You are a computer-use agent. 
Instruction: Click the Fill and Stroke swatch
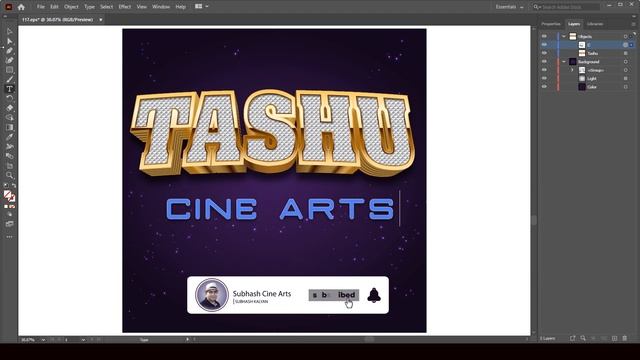tap(9, 196)
